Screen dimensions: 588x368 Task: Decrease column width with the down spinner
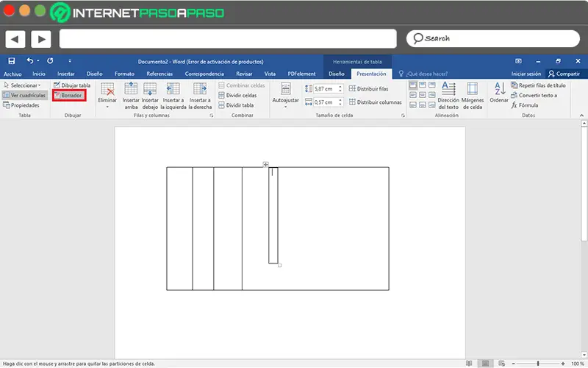340,105
